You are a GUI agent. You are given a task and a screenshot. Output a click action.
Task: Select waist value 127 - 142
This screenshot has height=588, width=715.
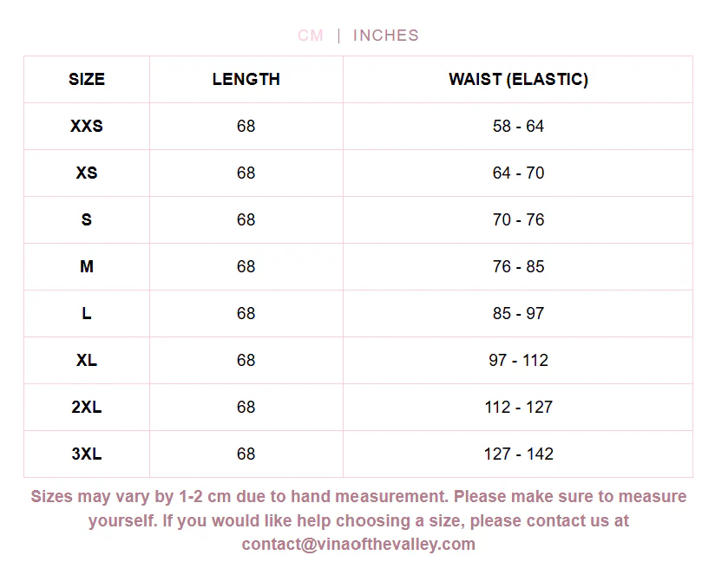pos(519,454)
